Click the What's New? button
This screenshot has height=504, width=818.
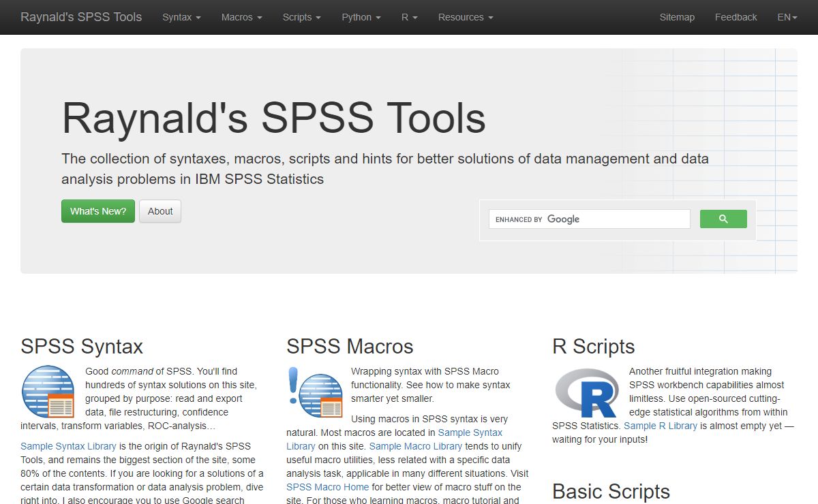[98, 211]
